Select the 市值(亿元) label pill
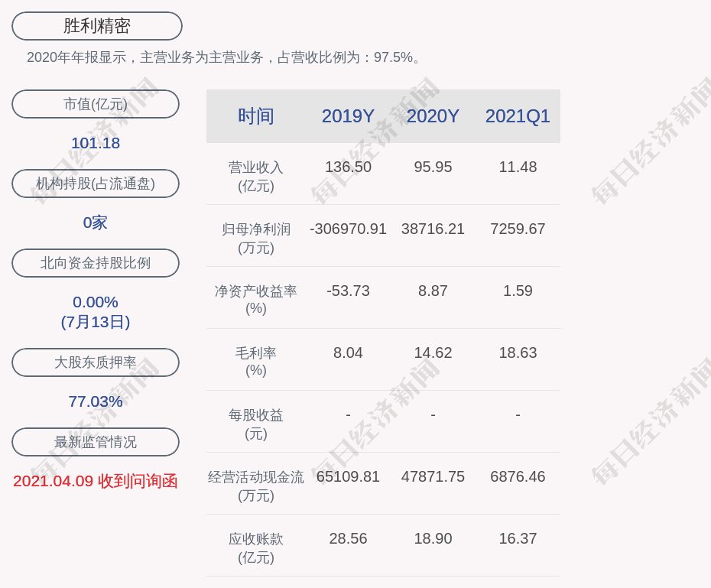The width and height of the screenshot is (711, 588). [x=96, y=104]
